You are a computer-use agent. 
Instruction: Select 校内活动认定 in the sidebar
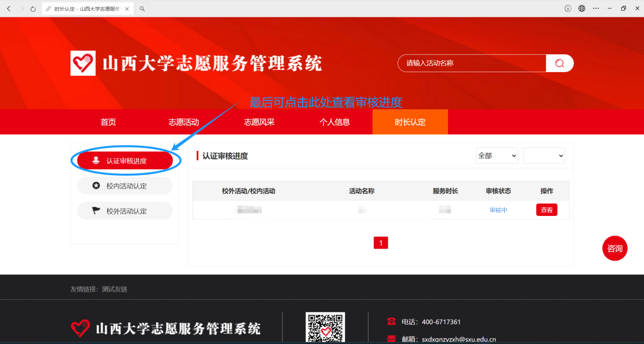pyautogui.click(x=125, y=186)
